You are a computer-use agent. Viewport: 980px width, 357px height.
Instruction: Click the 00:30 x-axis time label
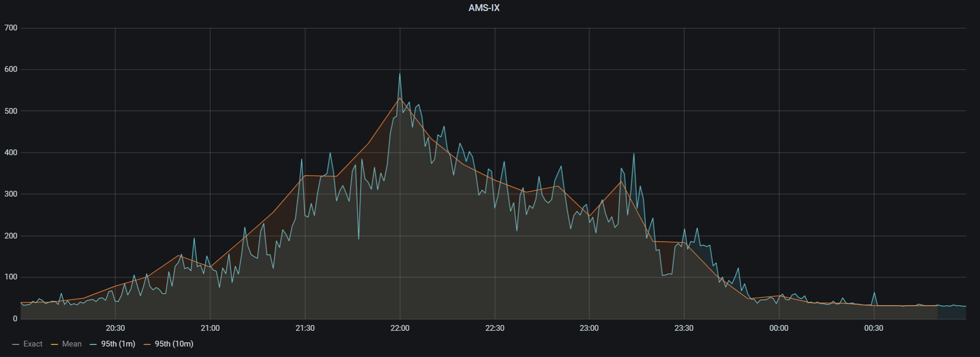(874, 328)
